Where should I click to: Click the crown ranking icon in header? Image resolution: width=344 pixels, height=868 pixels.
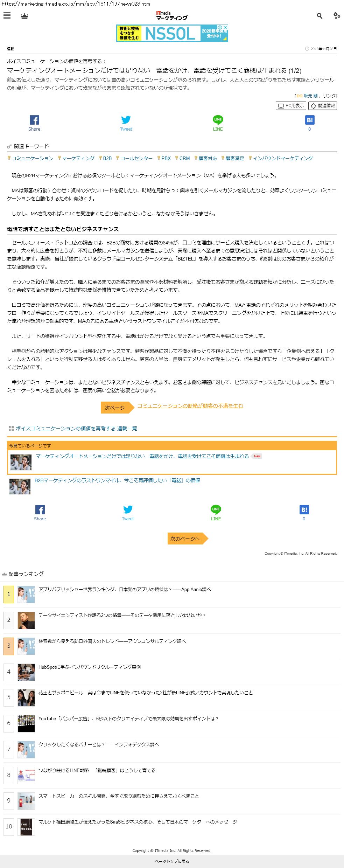coord(24,16)
